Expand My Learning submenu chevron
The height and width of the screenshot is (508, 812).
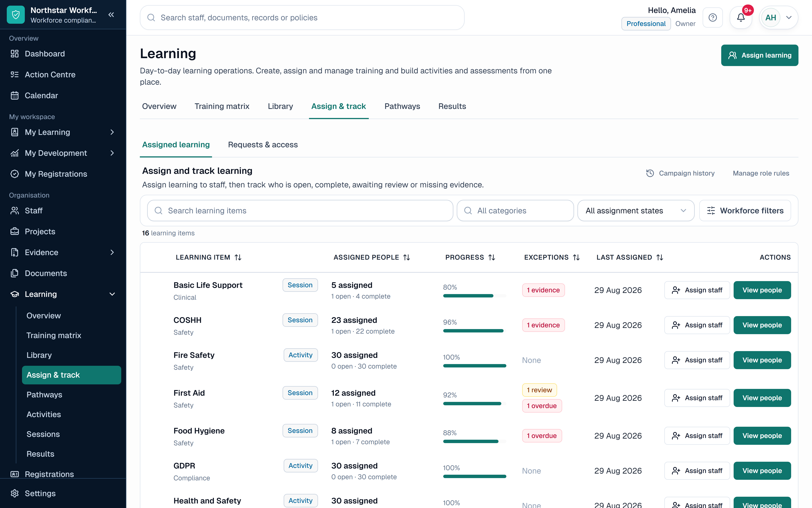coord(112,132)
